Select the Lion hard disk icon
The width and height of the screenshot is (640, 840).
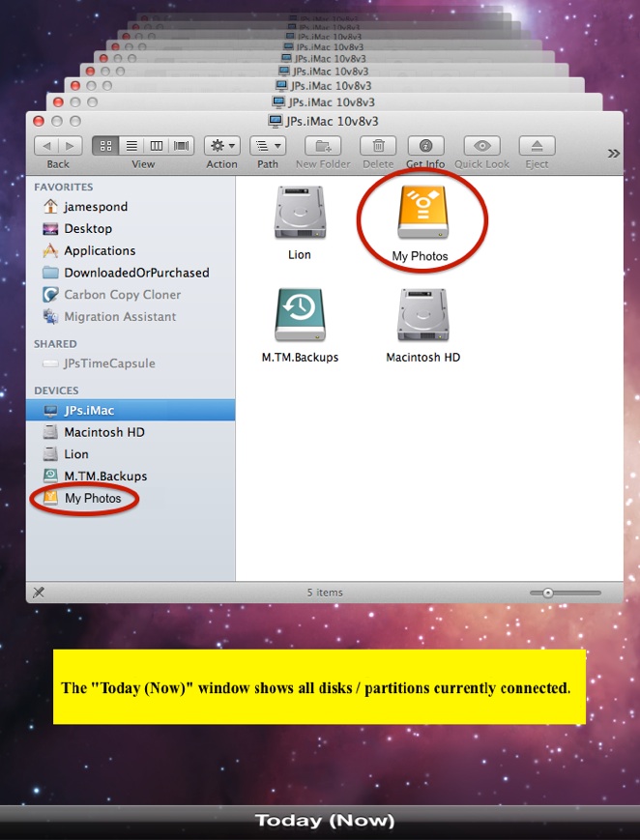point(300,213)
